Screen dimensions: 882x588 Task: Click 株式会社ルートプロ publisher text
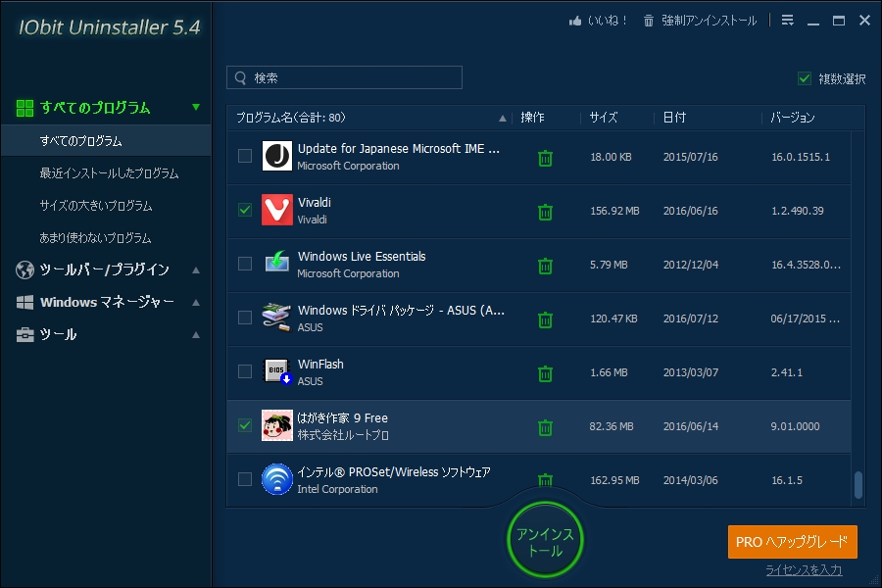(343, 435)
